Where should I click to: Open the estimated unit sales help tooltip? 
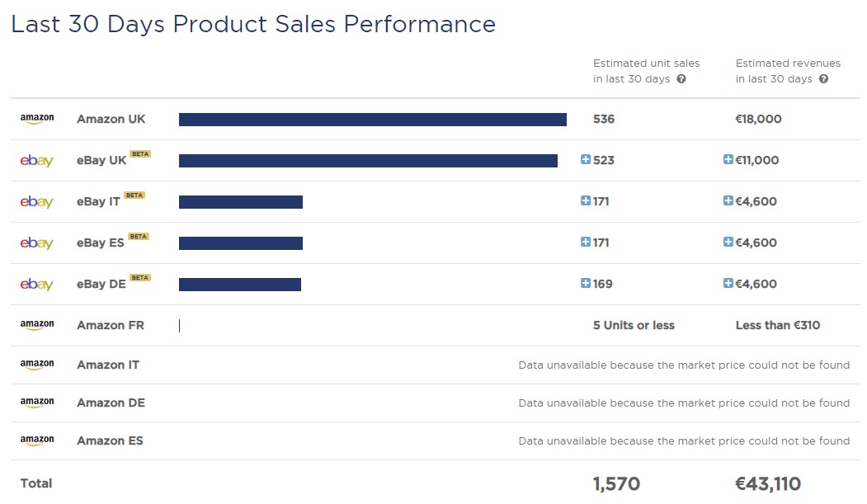(683, 79)
